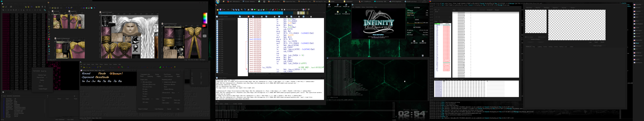Click the Jump back arrow in IDA toolbar
644x121 pixels.
click(224, 10)
